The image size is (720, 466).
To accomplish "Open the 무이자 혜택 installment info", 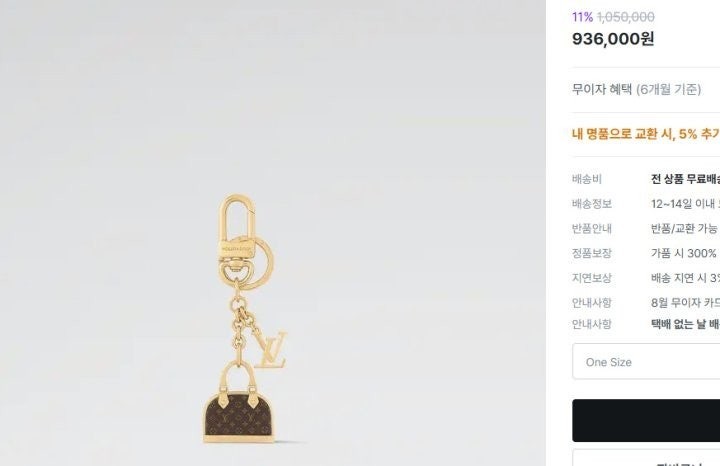I will 636,89.
